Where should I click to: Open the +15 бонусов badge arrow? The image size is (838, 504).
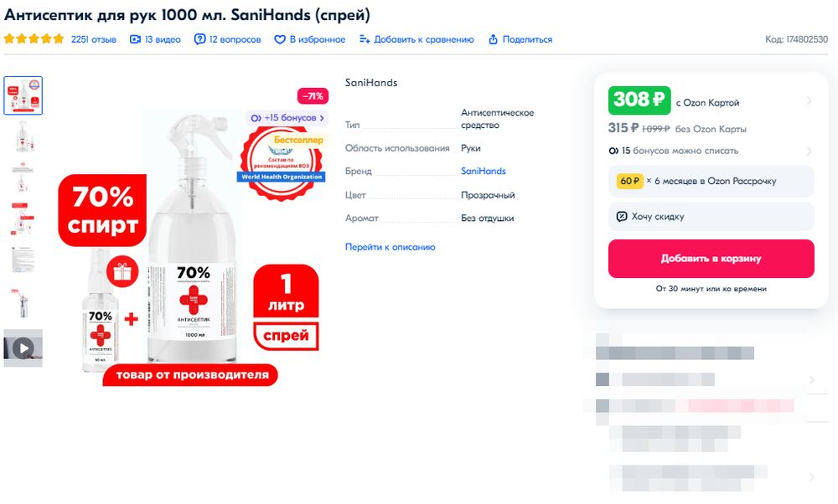pos(322,118)
